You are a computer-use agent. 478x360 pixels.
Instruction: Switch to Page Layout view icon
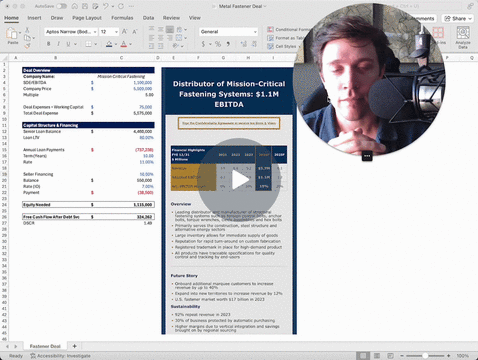point(377,356)
